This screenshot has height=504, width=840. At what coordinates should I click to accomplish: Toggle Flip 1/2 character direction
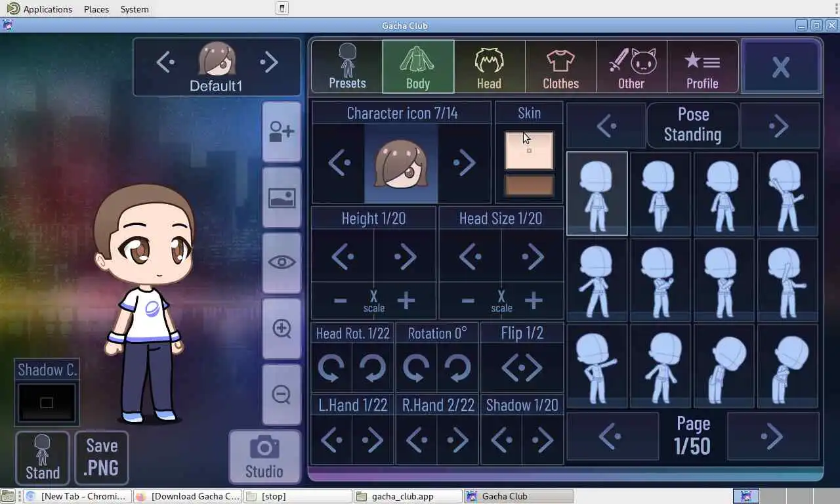(522, 368)
